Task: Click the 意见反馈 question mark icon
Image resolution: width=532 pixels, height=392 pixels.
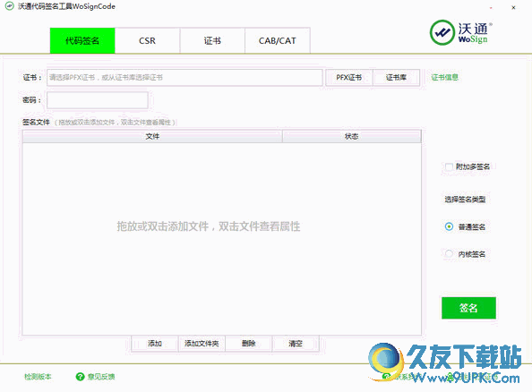Action: point(80,377)
